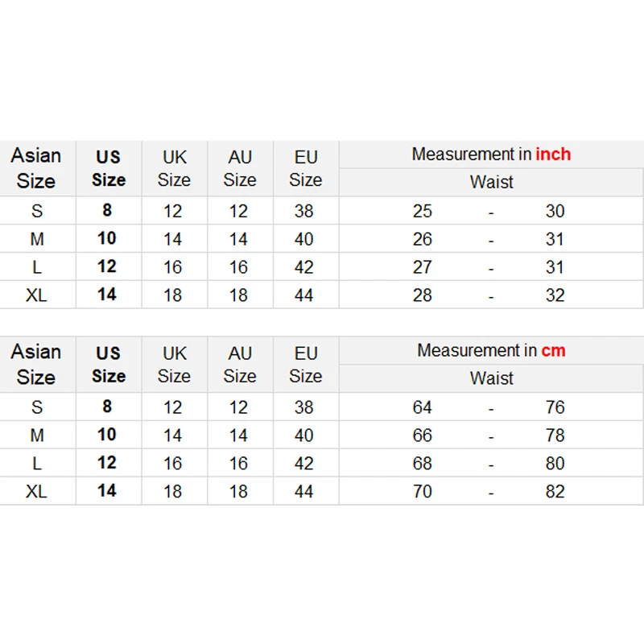Viewport: 644px width, 644px height.
Task: Select EU size 38 in the inch table
Action: (x=304, y=212)
